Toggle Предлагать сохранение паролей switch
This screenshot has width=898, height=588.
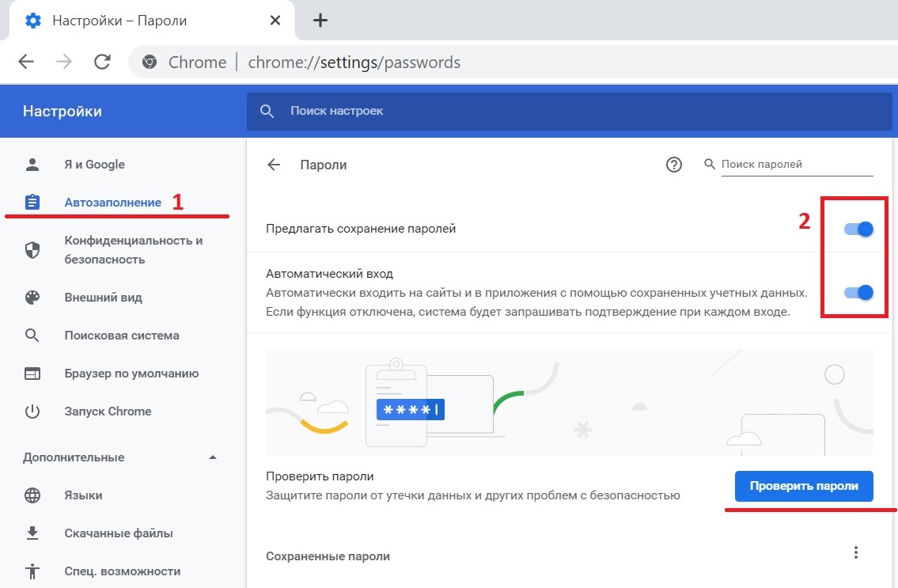(858, 229)
